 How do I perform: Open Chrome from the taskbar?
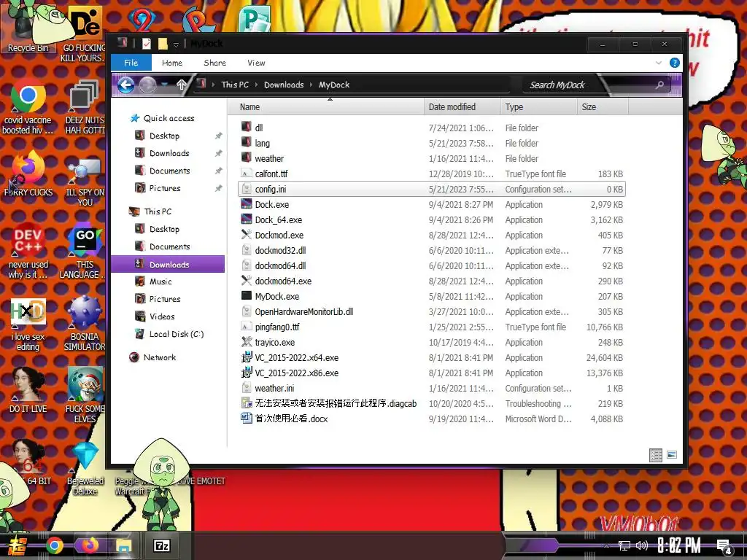click(x=54, y=545)
